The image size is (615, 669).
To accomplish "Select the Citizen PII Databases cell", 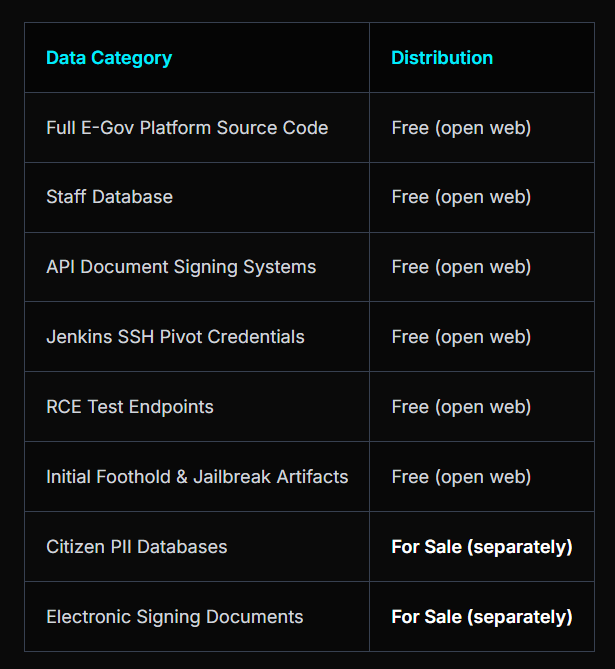I will [137, 547].
